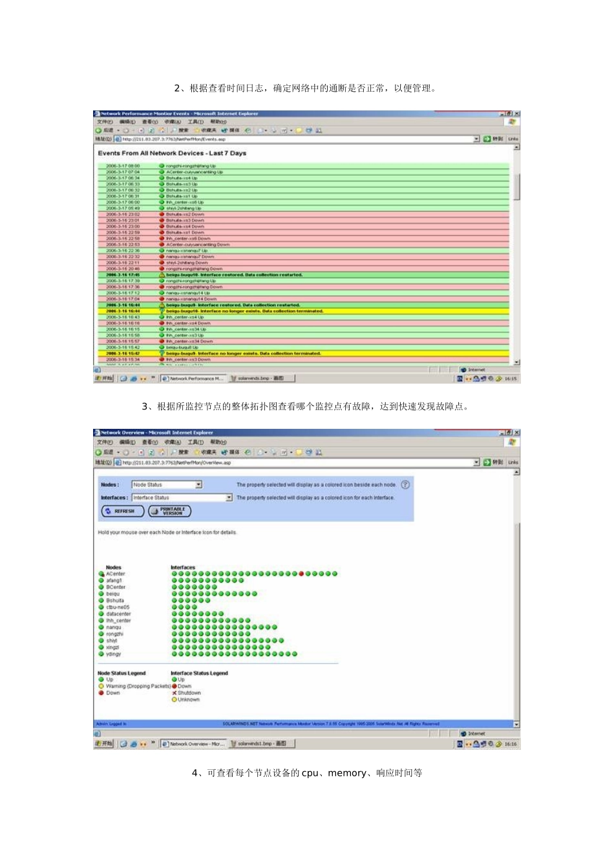Viewport: 614px width, 868px height.
Task: Open the Nodes 'Node Status' dropdown
Action: click(x=167, y=484)
